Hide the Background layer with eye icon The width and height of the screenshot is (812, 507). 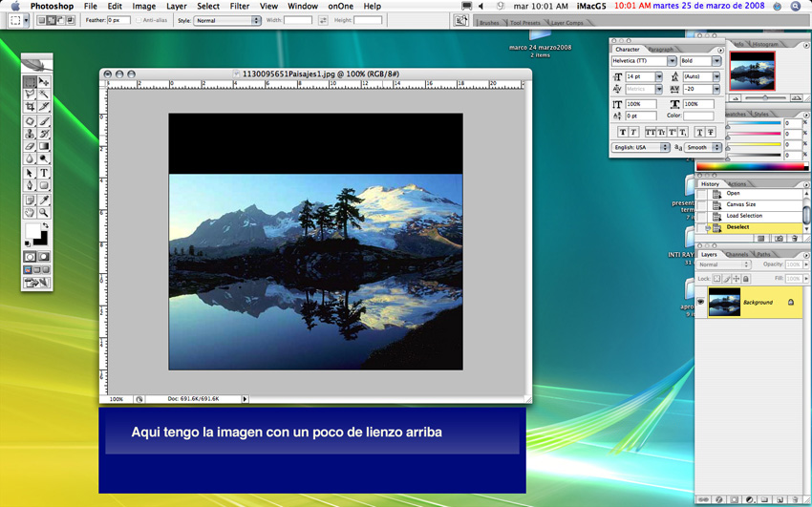701,303
